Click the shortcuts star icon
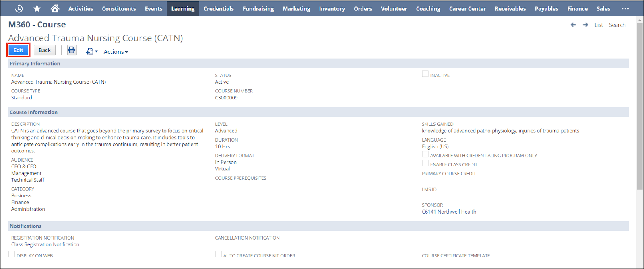The height and width of the screenshot is (269, 644). 37,8
